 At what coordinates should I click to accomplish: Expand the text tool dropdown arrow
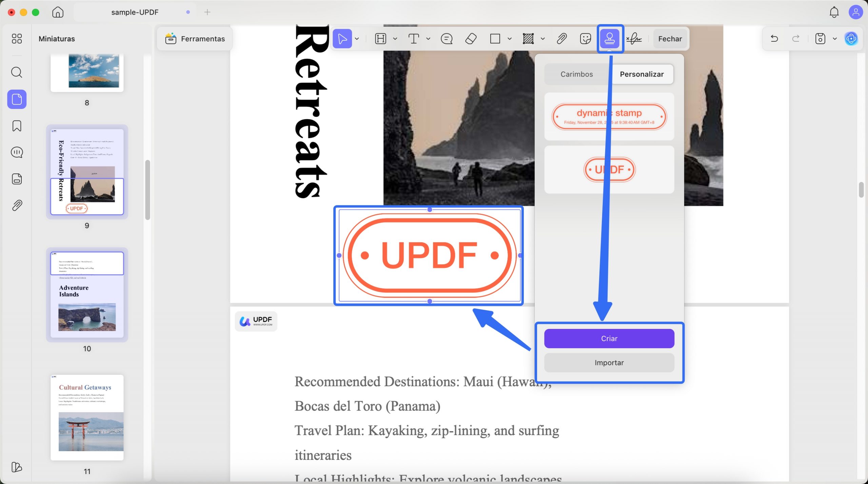point(428,39)
